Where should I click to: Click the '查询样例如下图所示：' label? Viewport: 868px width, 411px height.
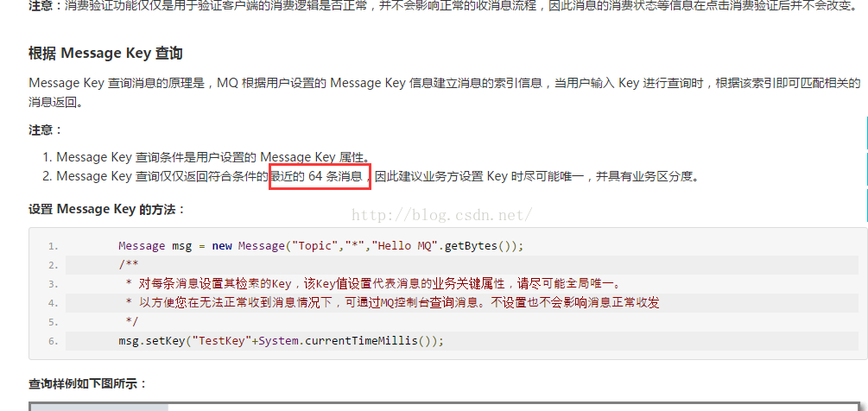88,384
